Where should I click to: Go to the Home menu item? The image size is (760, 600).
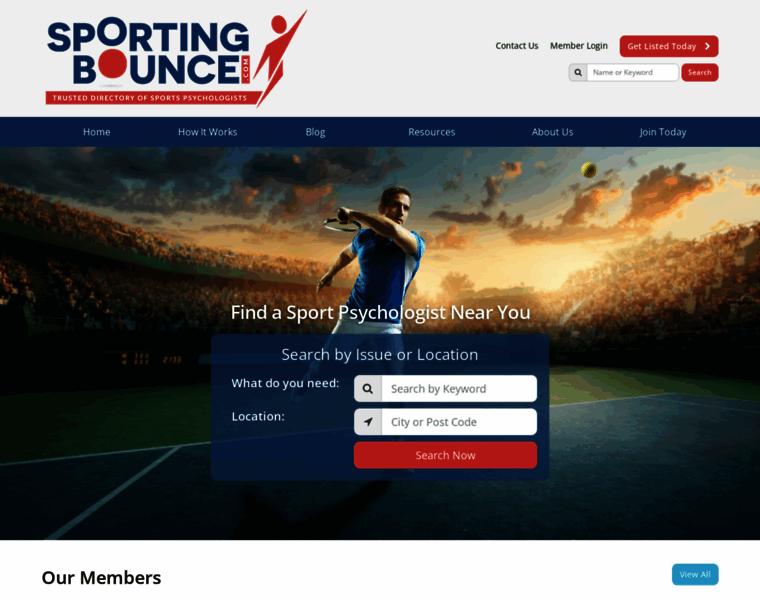pyautogui.click(x=96, y=132)
